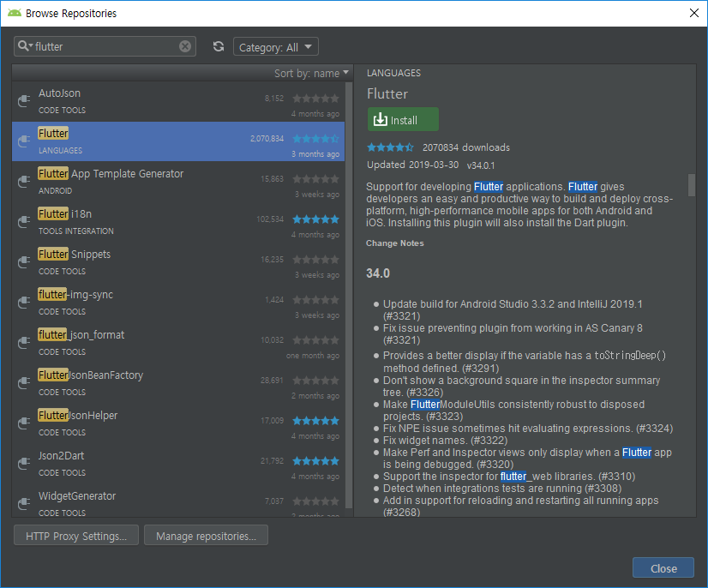Select the Json2Dart plugin

click(178, 464)
